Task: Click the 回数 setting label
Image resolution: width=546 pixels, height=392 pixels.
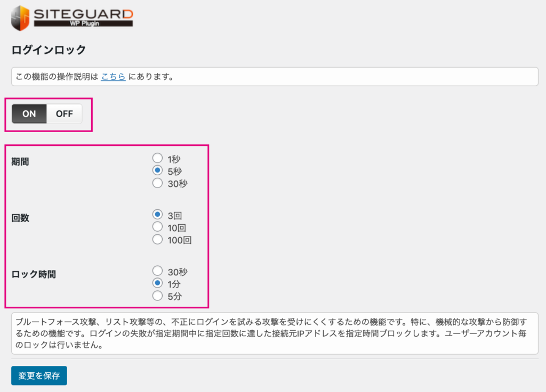Action: [x=20, y=218]
